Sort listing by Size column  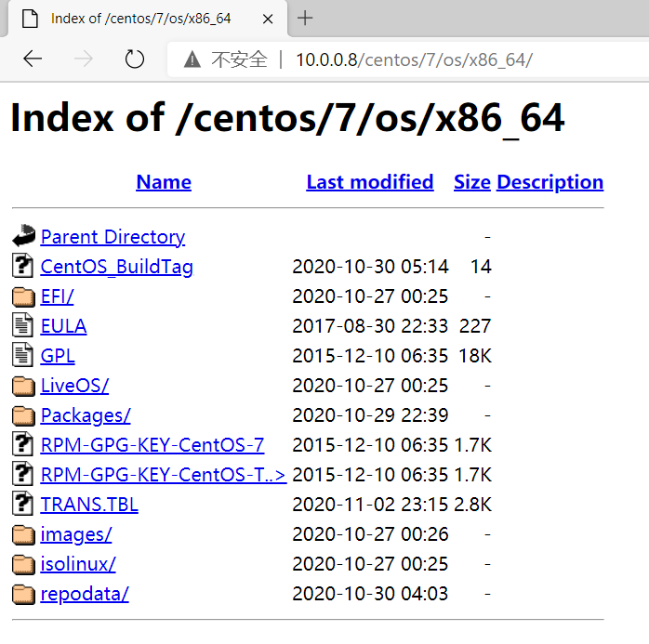[472, 182]
